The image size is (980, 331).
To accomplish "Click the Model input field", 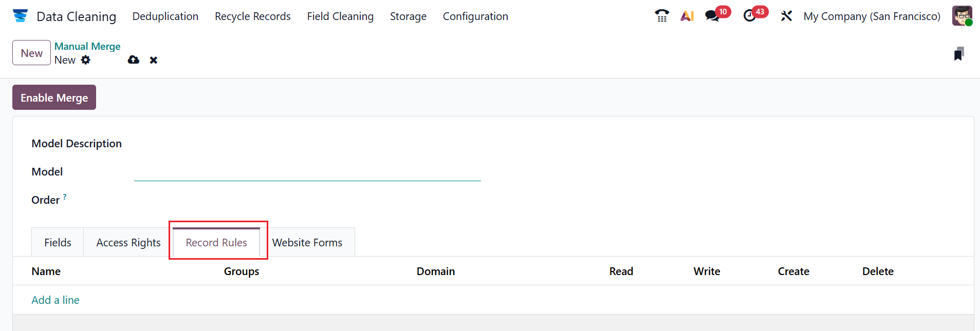I will click(307, 172).
